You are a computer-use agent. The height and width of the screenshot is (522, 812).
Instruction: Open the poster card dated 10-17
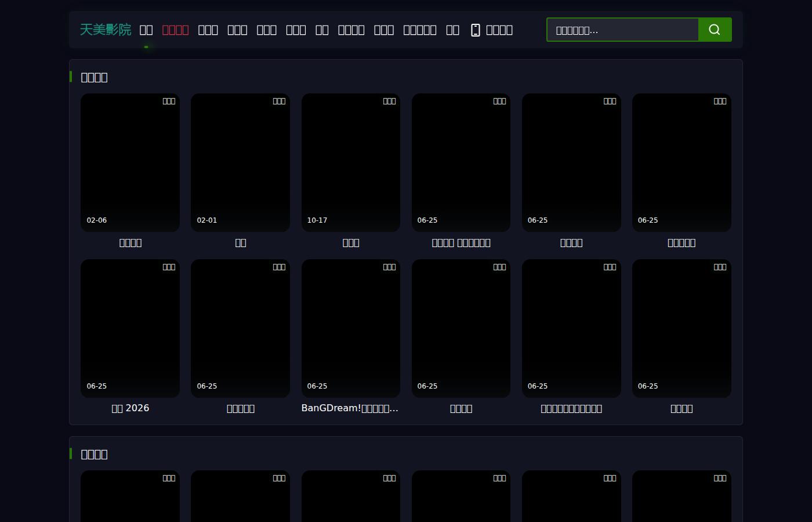pos(351,162)
